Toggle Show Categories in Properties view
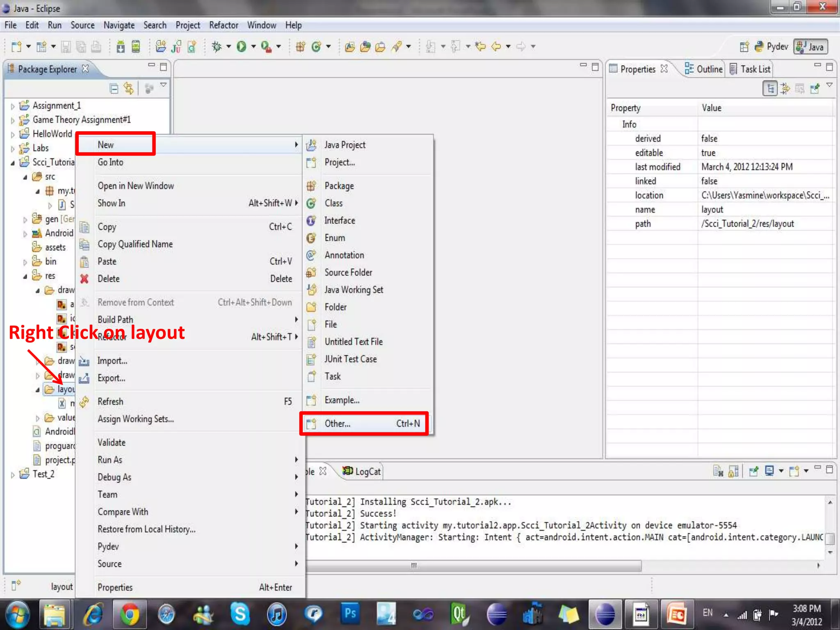 tap(770, 88)
